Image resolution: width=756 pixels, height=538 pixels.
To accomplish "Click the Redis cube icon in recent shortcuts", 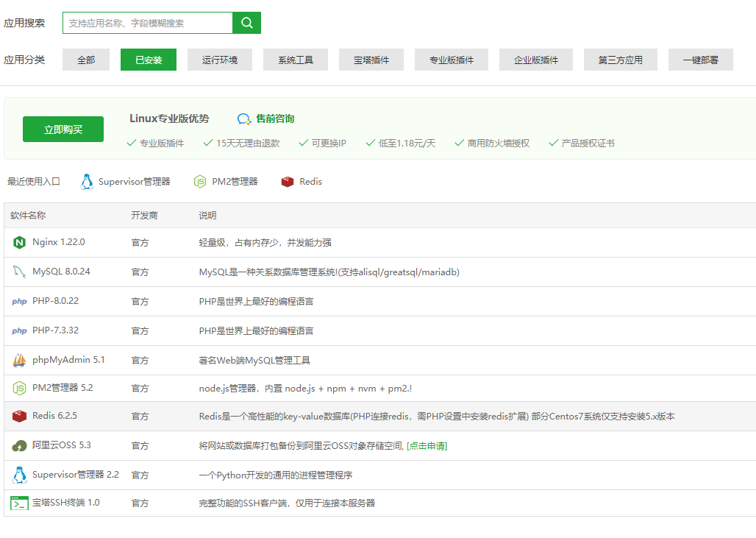I will (x=288, y=182).
